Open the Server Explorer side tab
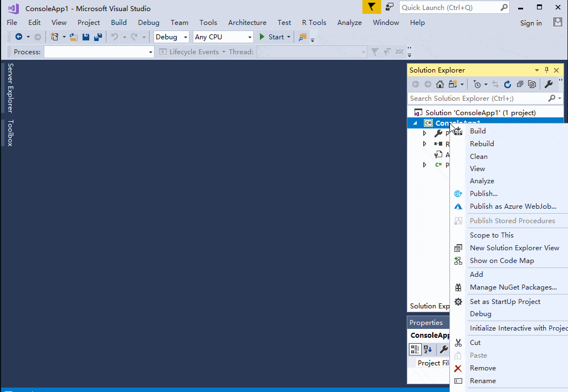Image resolution: width=568 pixels, height=392 pixels. (x=10, y=87)
